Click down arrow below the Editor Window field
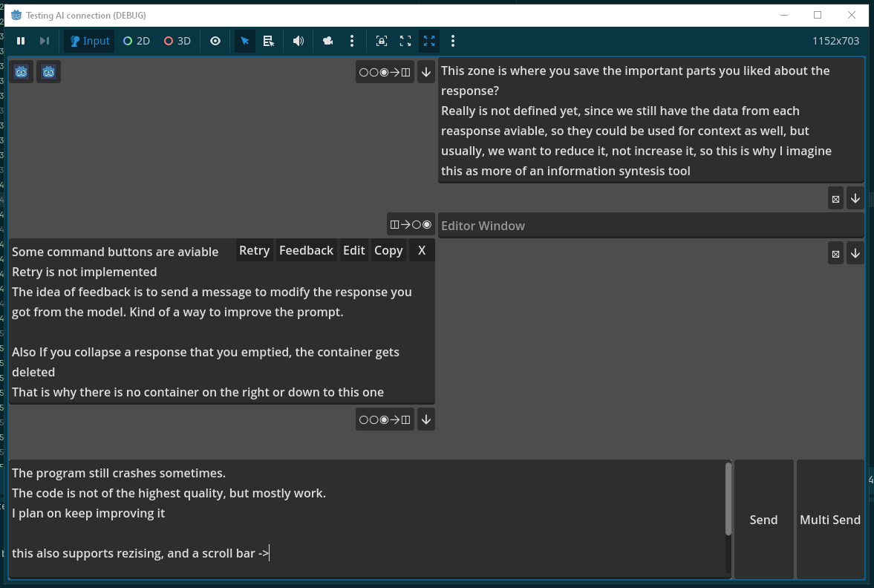The height and width of the screenshot is (588, 874). pyautogui.click(x=855, y=253)
